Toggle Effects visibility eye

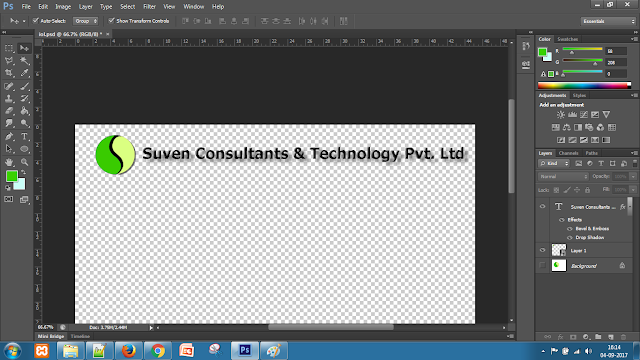pos(562,220)
